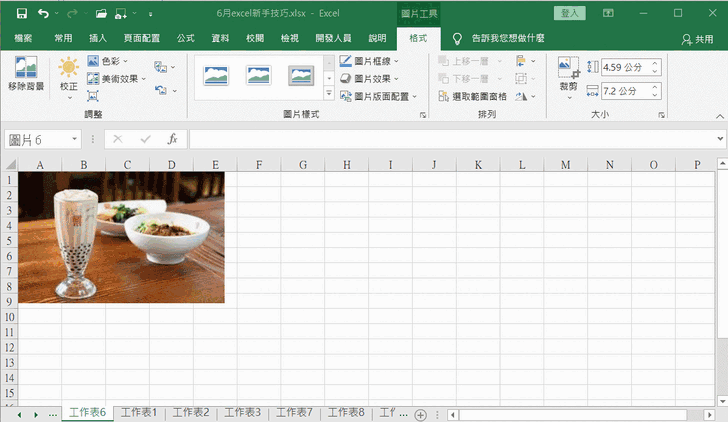Click the Crop (裁剪) tool icon
Screen dimensions: 728x422
568,73
